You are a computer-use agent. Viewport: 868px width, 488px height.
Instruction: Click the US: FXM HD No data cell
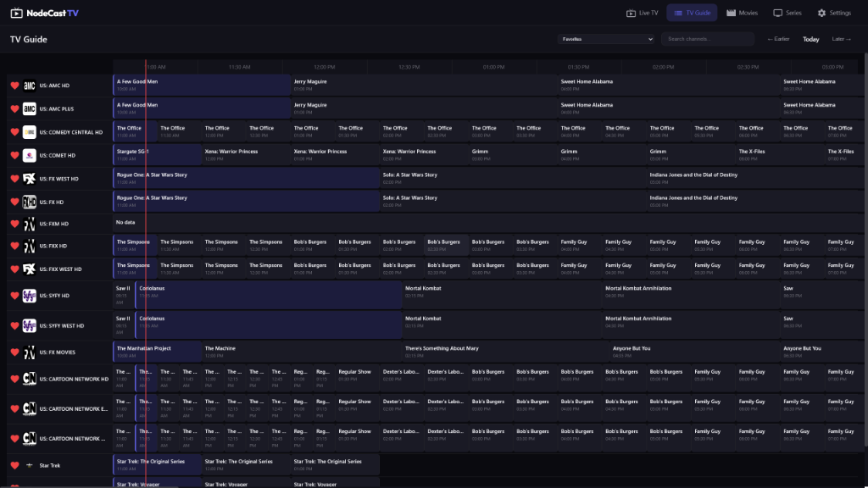coord(488,224)
